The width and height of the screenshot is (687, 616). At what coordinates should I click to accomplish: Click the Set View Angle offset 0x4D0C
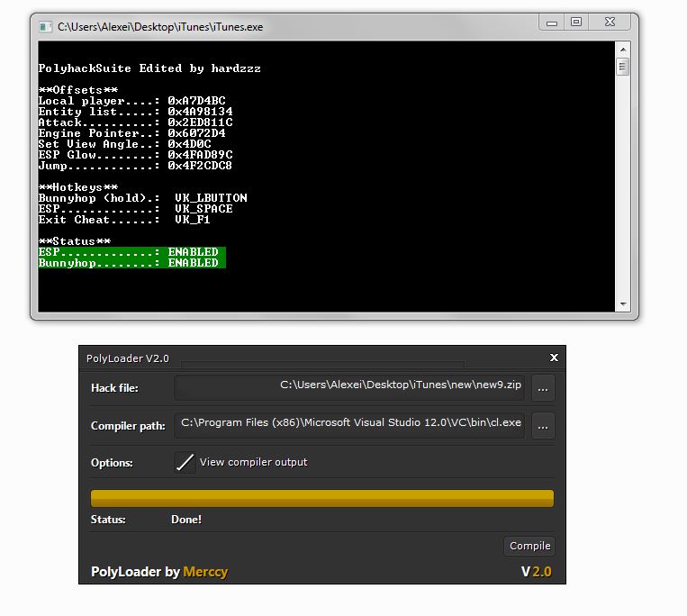coord(190,144)
